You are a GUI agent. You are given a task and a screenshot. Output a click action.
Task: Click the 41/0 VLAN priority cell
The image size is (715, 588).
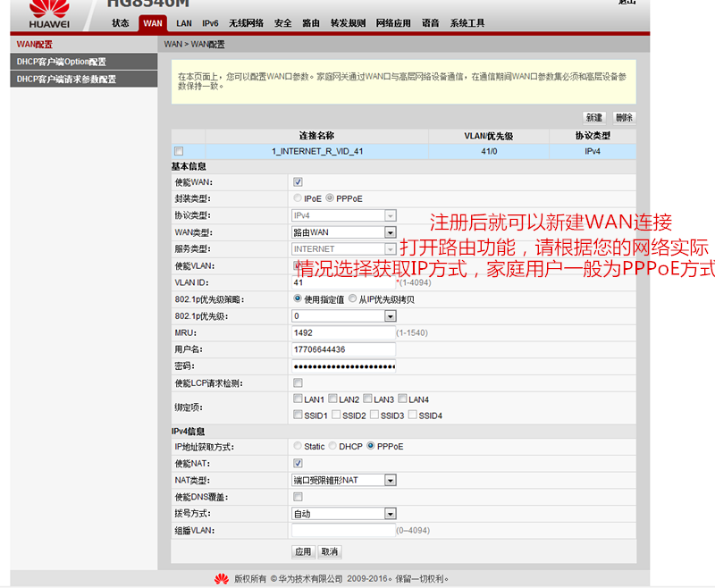coord(489,151)
